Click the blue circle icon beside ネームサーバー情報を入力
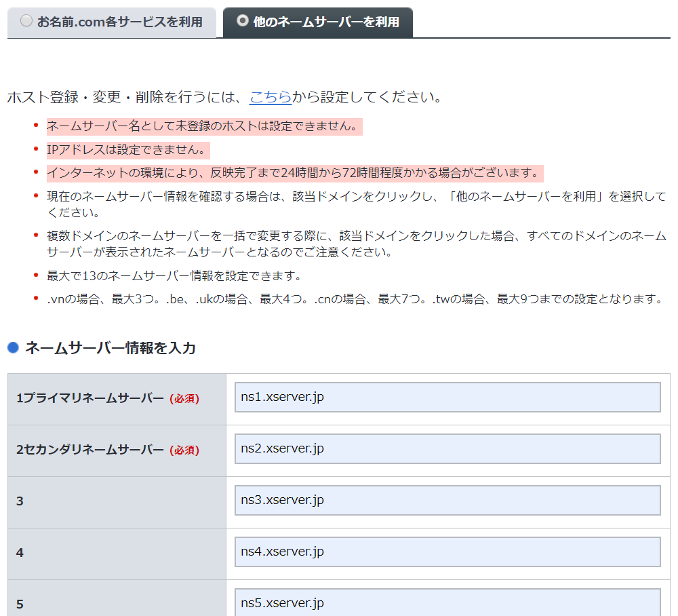 point(13,348)
